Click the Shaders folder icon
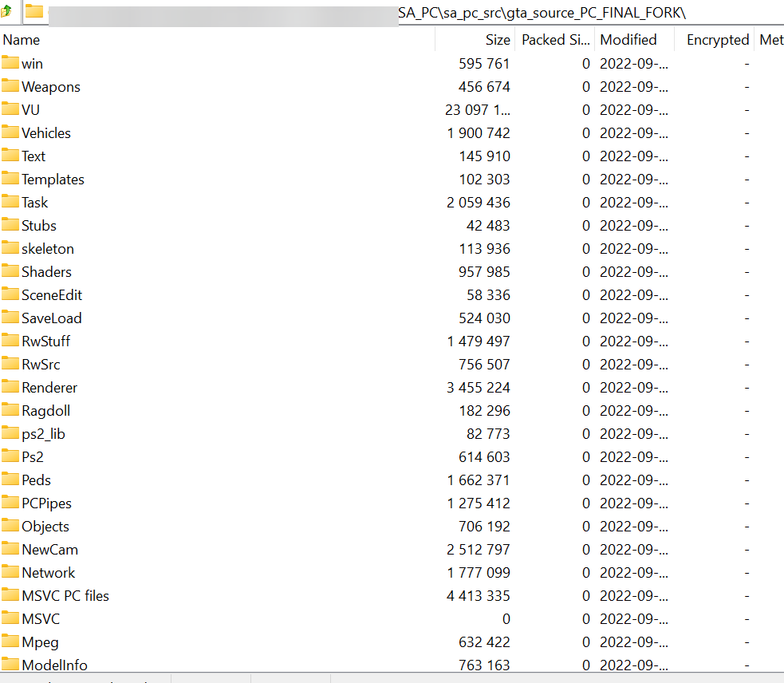This screenshot has height=683, width=784. [x=10, y=270]
